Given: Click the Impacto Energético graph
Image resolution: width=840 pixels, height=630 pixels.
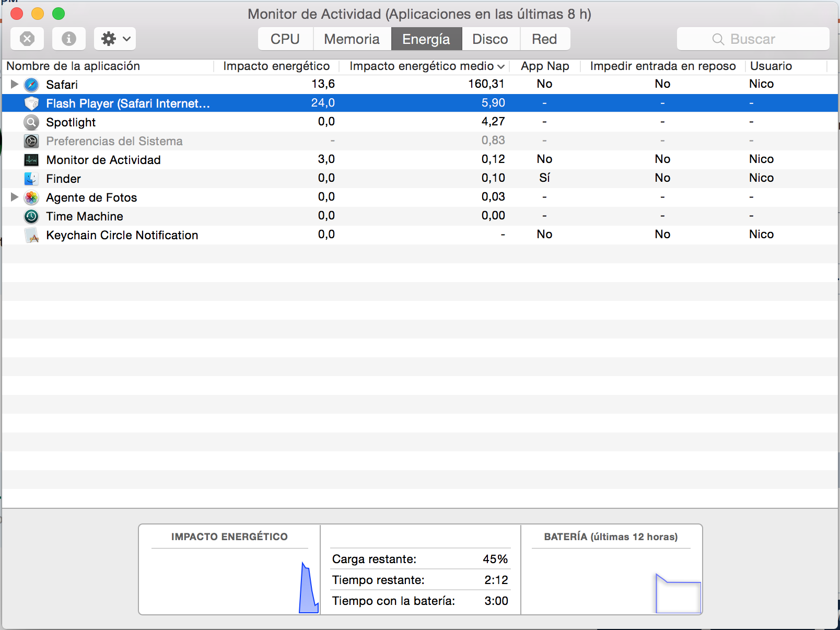Looking at the screenshot, I should (x=230, y=581).
